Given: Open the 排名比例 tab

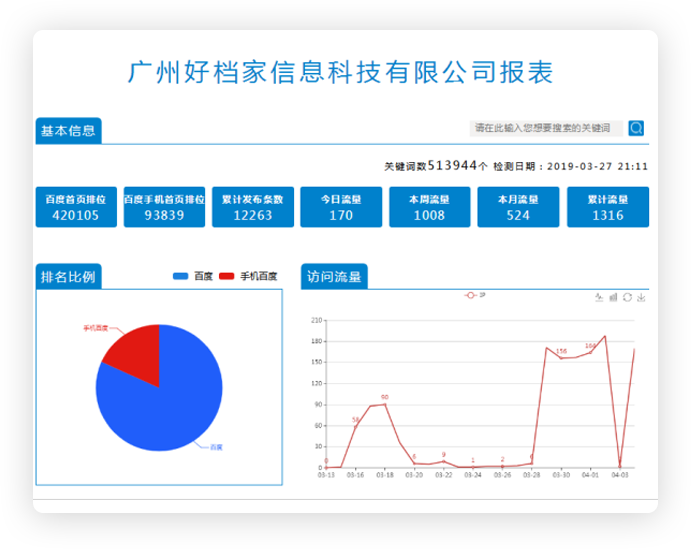Looking at the screenshot, I should point(68,277).
